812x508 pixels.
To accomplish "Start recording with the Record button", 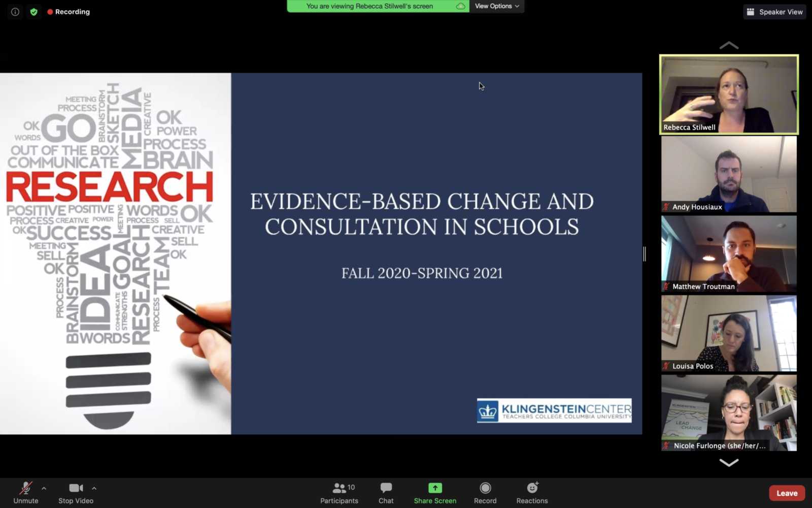I will point(485,493).
